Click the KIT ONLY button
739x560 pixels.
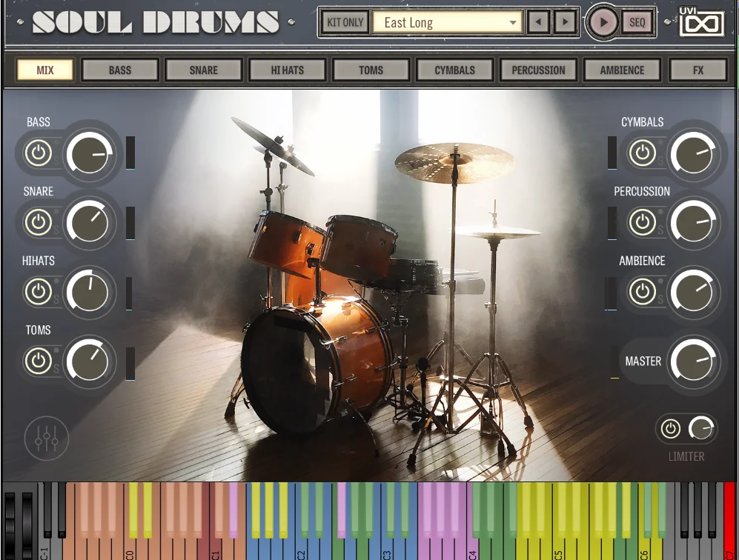(345, 22)
